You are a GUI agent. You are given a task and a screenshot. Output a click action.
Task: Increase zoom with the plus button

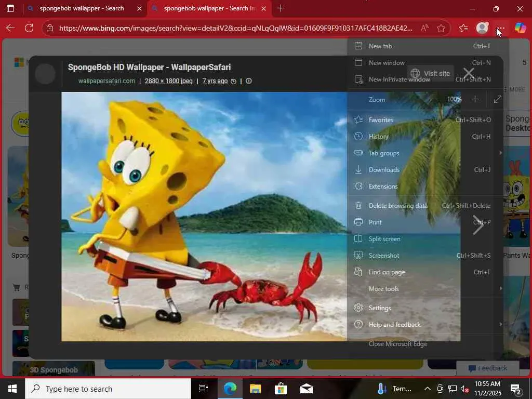[x=475, y=99]
